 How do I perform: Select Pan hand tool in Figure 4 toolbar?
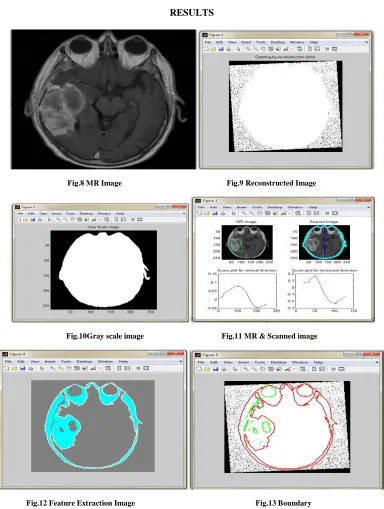(x=68, y=368)
